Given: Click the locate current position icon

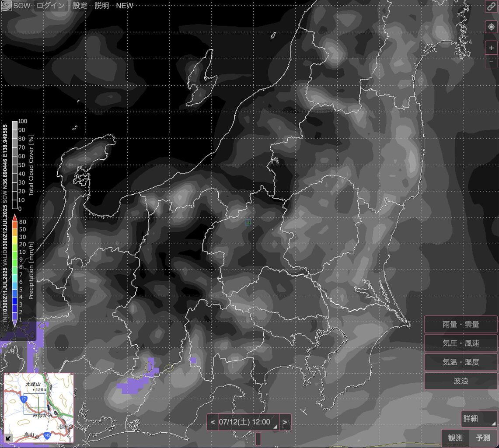Looking at the screenshot, I should click(491, 27).
